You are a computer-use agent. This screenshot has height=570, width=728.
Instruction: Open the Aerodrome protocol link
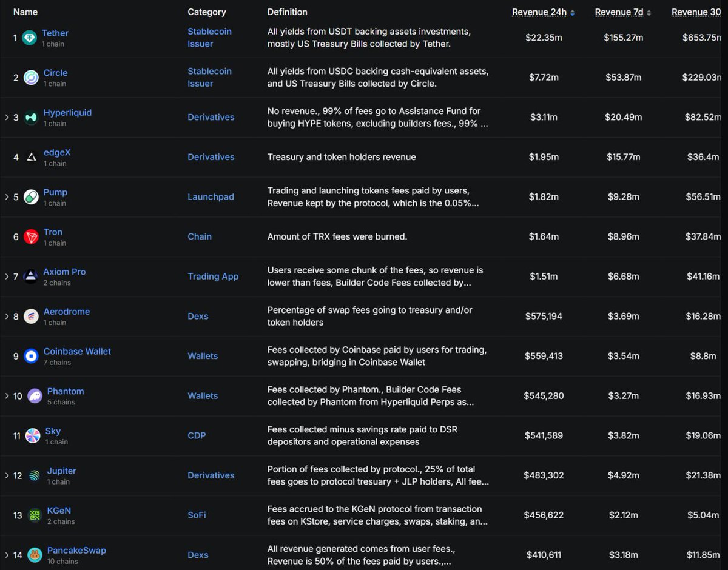coord(67,311)
